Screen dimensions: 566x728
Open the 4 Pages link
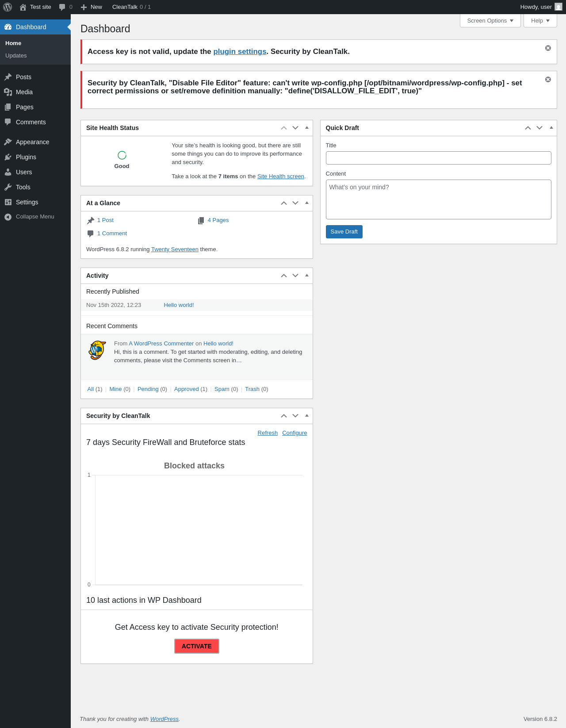pyautogui.click(x=218, y=220)
